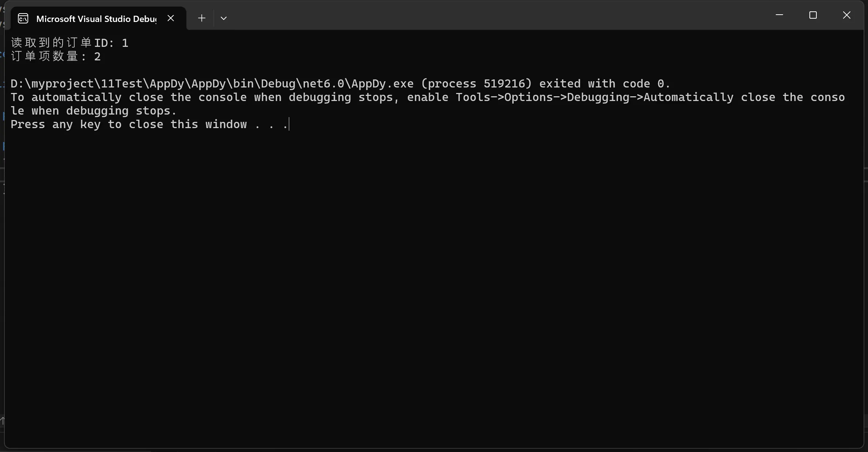The height and width of the screenshot is (452, 868).
Task: Maximize the debug console window
Action: (x=813, y=15)
